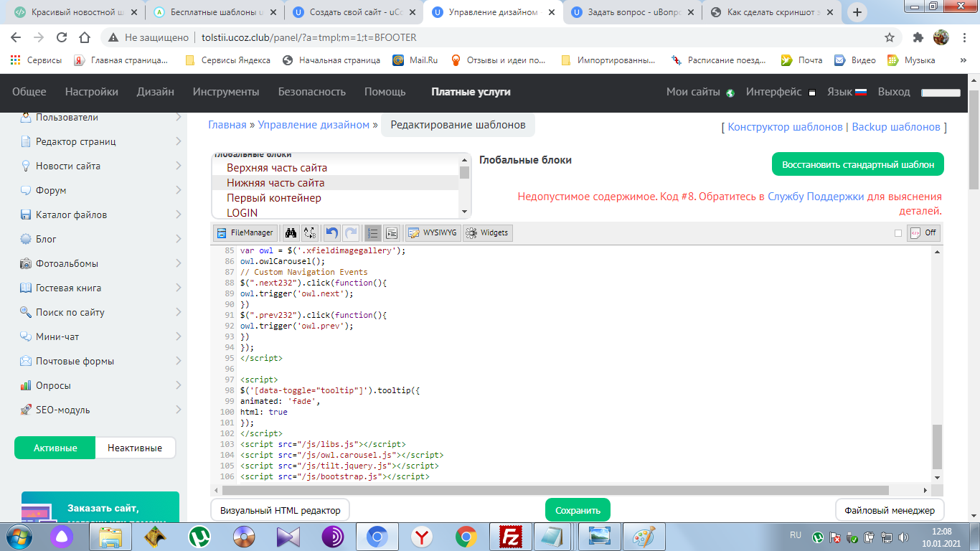Image resolution: width=980 pixels, height=551 pixels.
Task: Open the Chrome three-dot menu
Action: coord(965,37)
